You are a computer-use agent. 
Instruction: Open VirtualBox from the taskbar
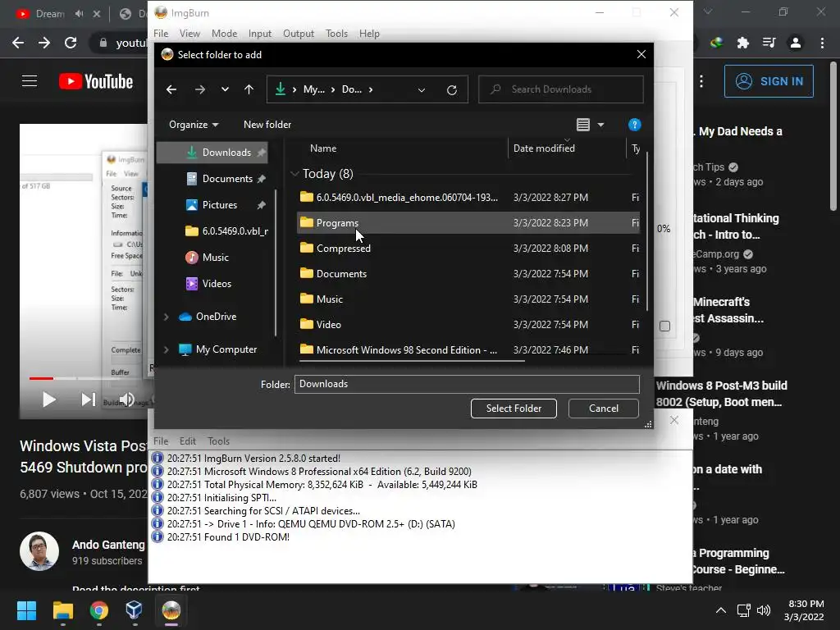pos(135,610)
